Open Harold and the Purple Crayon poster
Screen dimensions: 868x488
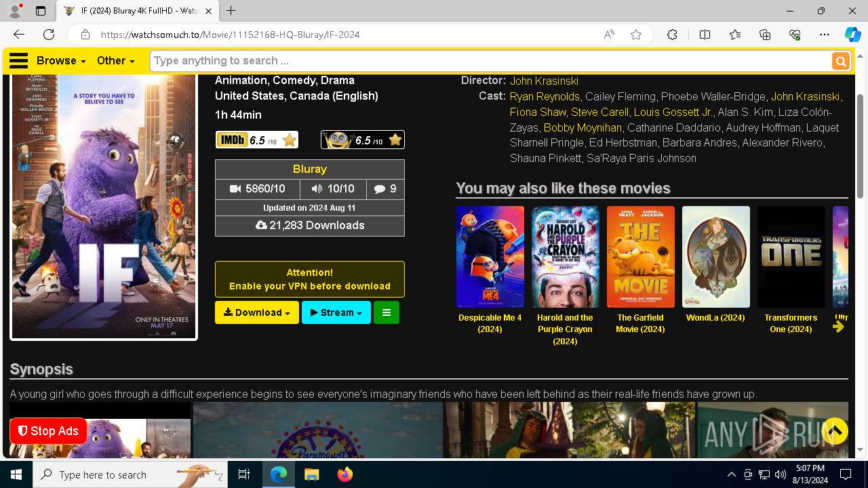click(x=566, y=257)
